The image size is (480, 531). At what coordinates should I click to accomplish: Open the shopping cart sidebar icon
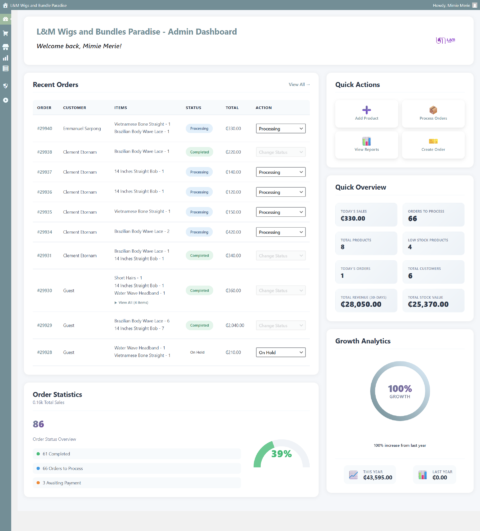[x=5, y=33]
